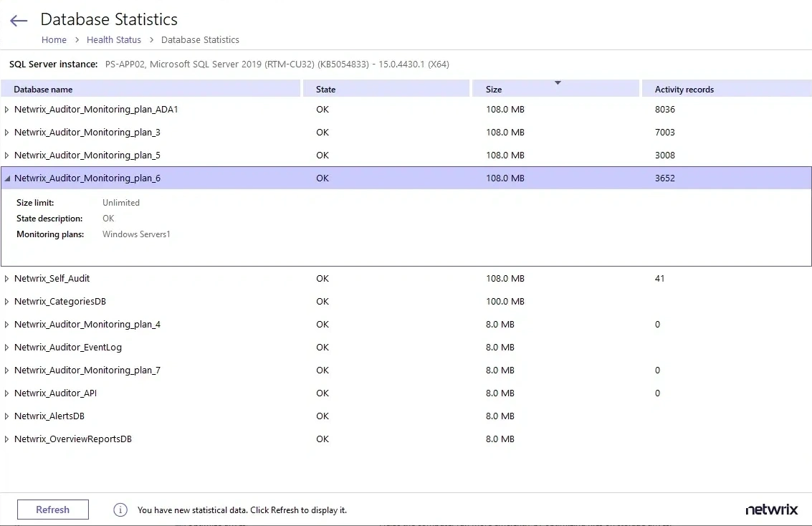The width and height of the screenshot is (812, 526).
Task: Click the sort arrow on the Size column
Action: [556, 82]
